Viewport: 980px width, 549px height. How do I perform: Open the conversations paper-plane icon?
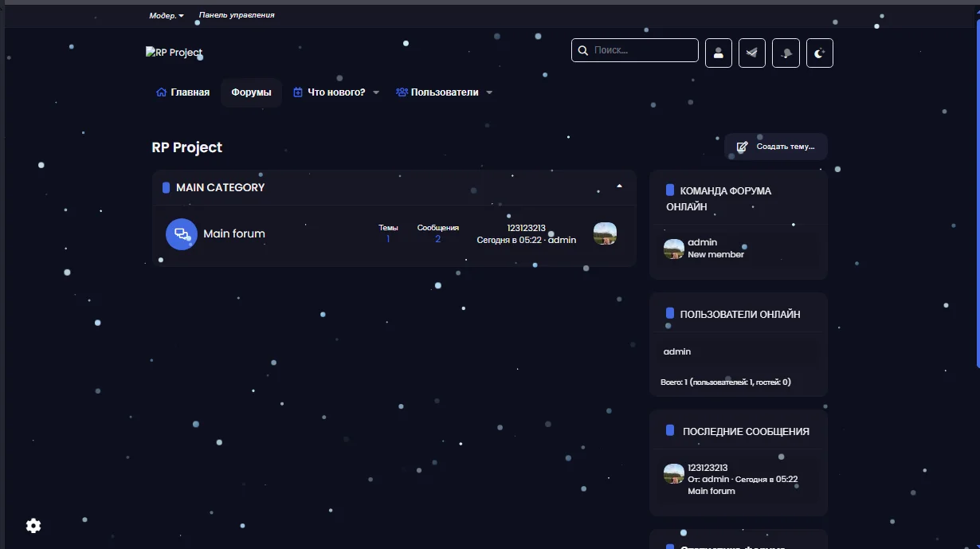point(752,53)
